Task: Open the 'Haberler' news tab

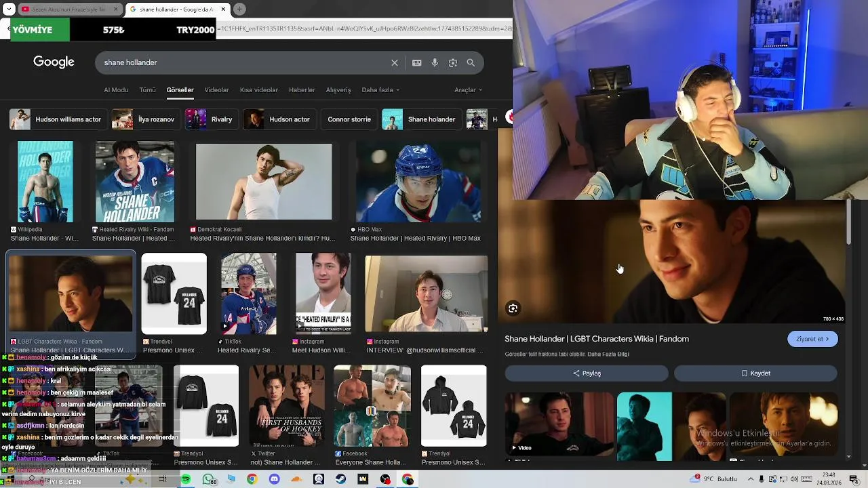Action: pyautogui.click(x=302, y=89)
